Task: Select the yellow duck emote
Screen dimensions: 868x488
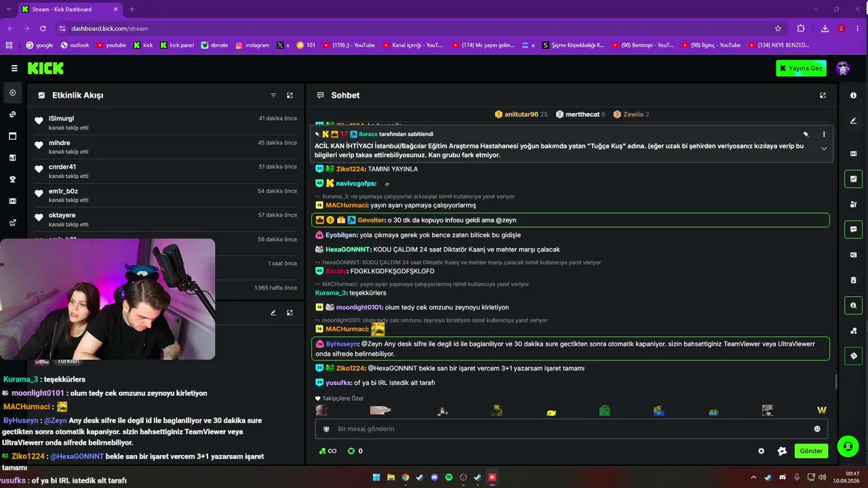Action: tap(551, 411)
